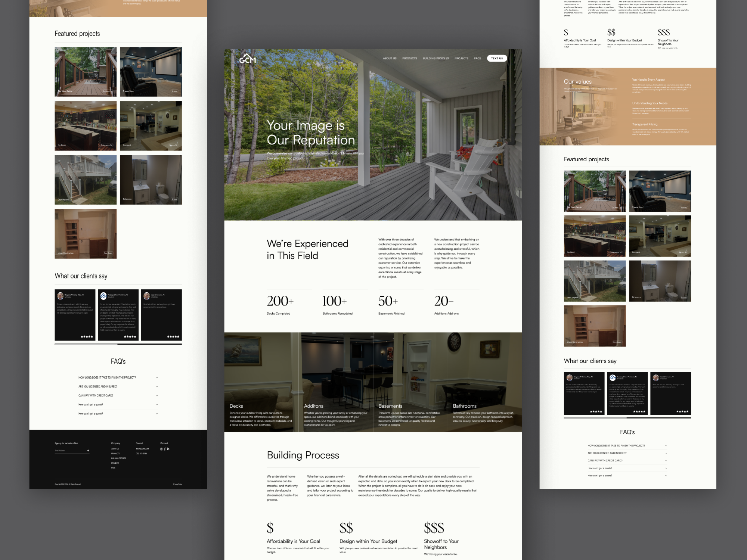Click the single dollar sign icon
This screenshot has height=560, width=747.
pos(270,528)
